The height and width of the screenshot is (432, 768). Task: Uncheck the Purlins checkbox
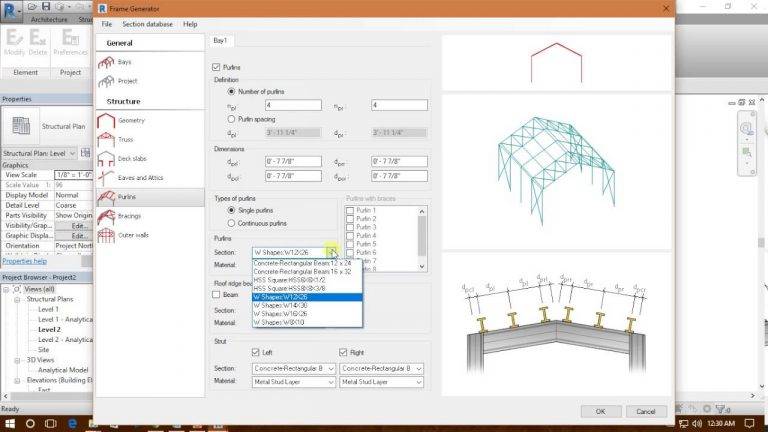(216, 67)
